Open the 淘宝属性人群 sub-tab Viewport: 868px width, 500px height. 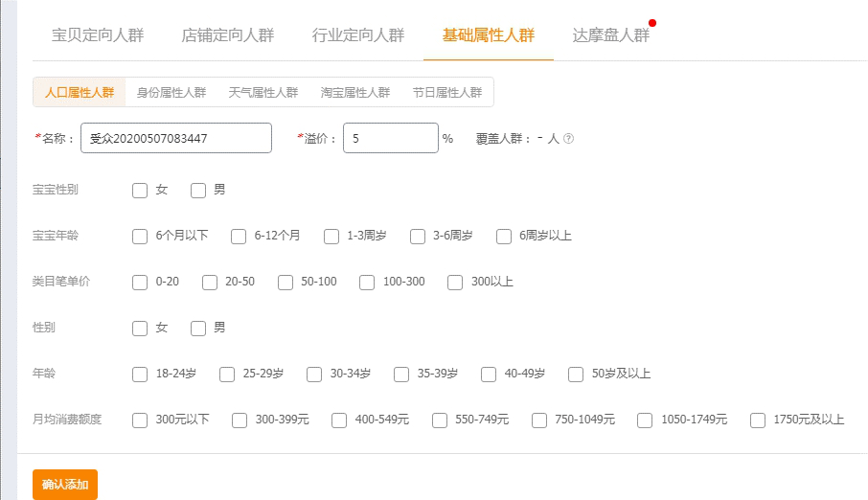tap(355, 93)
